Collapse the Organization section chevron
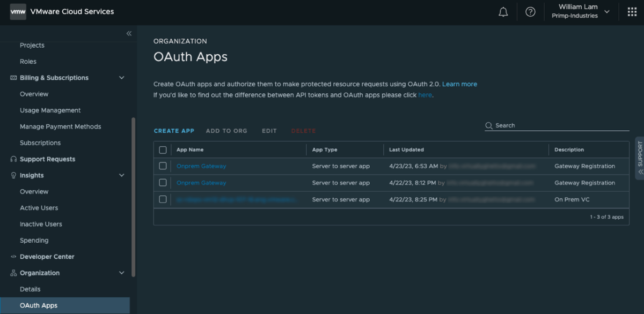The height and width of the screenshot is (314, 644). [x=122, y=273]
